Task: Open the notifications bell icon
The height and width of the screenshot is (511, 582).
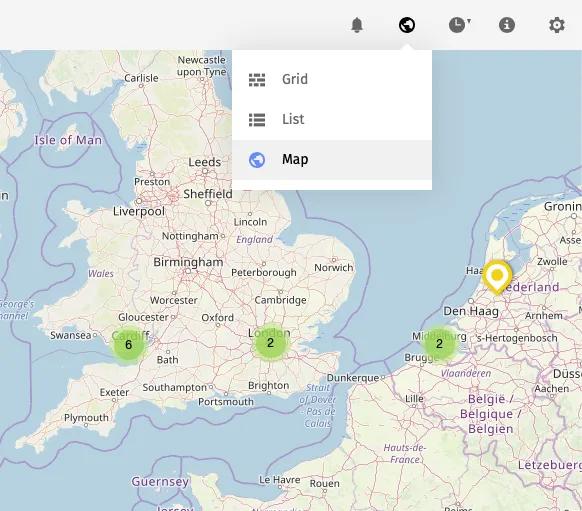Action: pyautogui.click(x=357, y=25)
